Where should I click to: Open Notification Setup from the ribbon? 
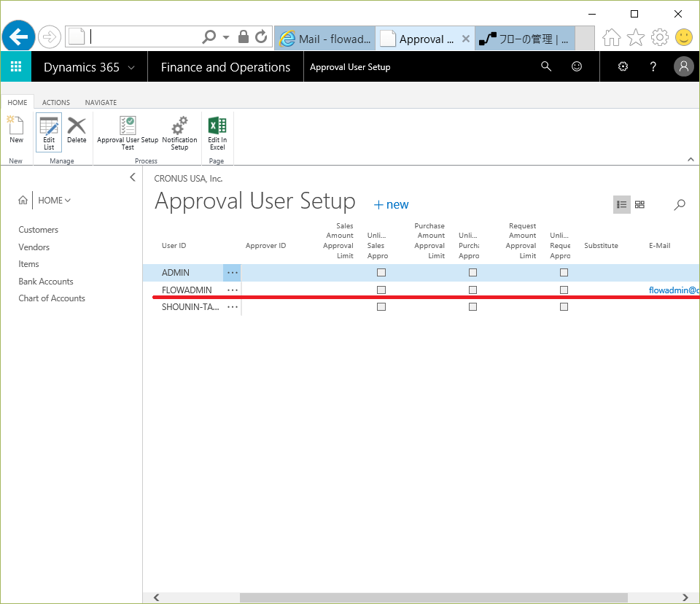coord(179,132)
